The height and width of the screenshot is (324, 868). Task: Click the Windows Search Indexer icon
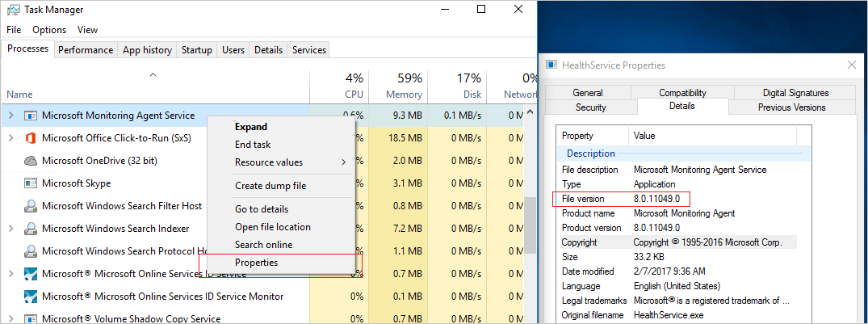point(31,228)
